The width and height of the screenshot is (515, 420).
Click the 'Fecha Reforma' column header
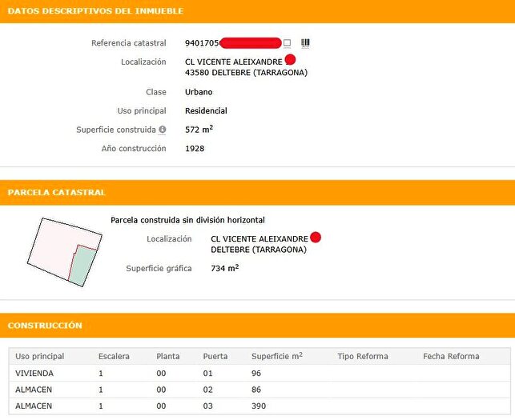point(451,356)
